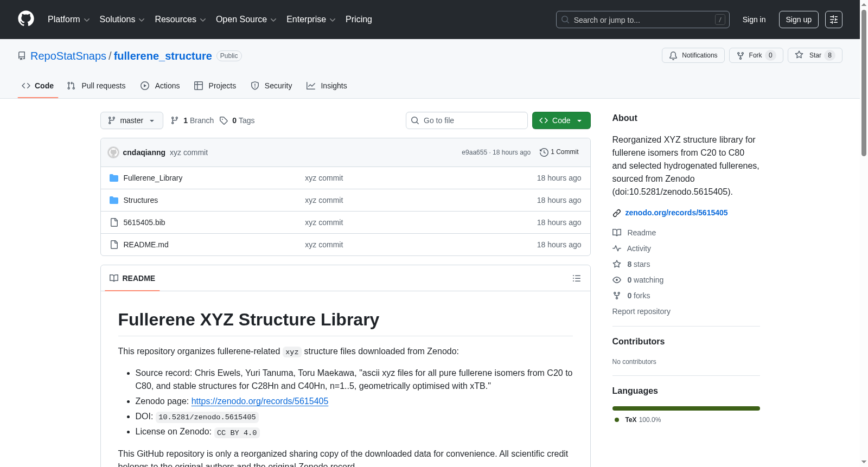Viewport: 868px width, 467px height.
Task: Click the commit history clock icon
Action: point(544,152)
